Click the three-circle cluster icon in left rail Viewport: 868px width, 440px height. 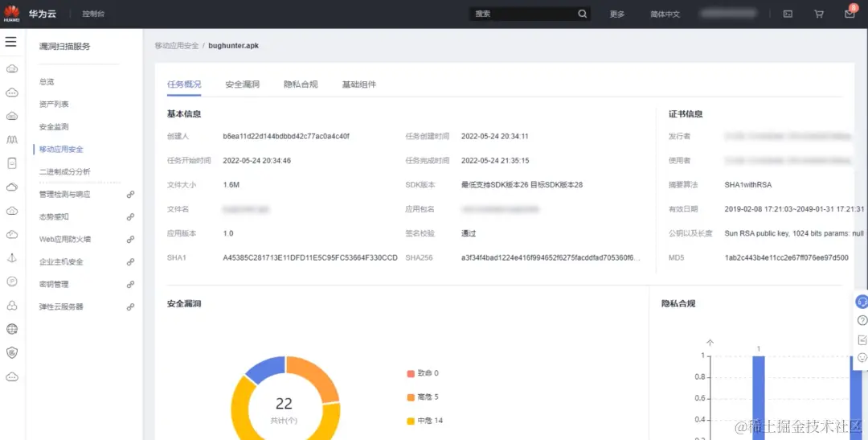pyautogui.click(x=12, y=306)
